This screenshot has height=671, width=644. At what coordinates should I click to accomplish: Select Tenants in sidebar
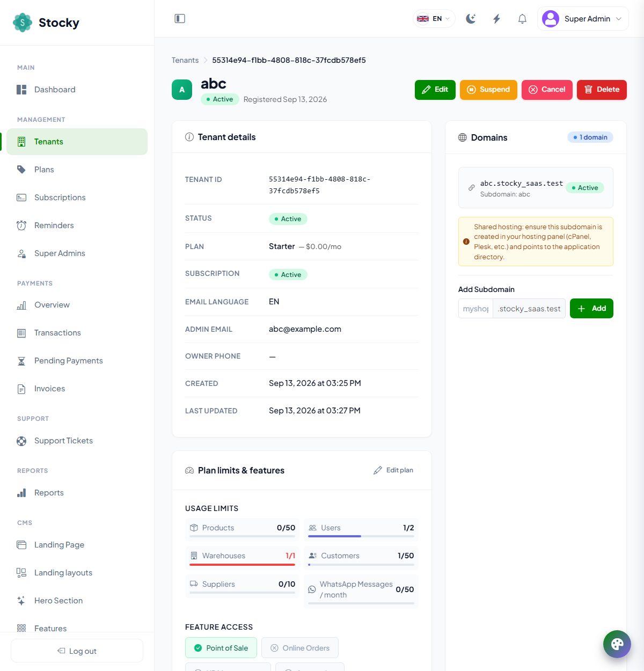click(77, 142)
